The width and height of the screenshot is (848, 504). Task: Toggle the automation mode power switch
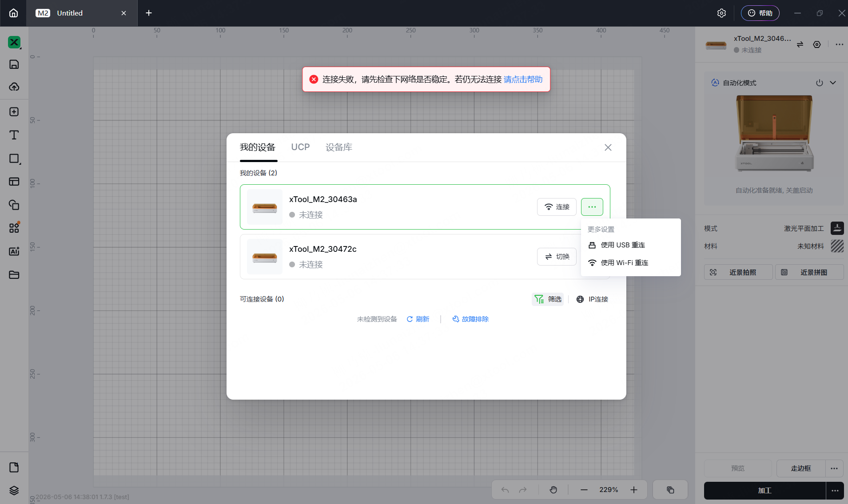pyautogui.click(x=820, y=83)
